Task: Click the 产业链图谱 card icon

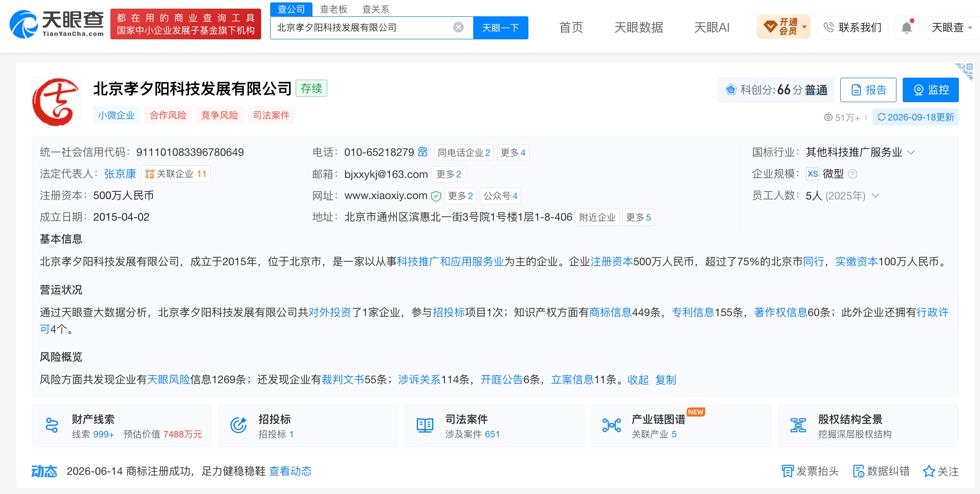Action: coord(611,425)
